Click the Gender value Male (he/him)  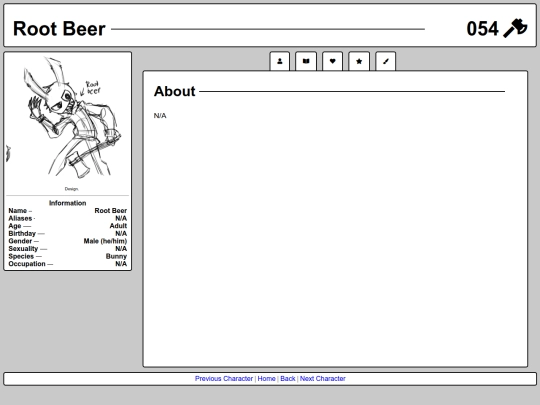click(105, 241)
